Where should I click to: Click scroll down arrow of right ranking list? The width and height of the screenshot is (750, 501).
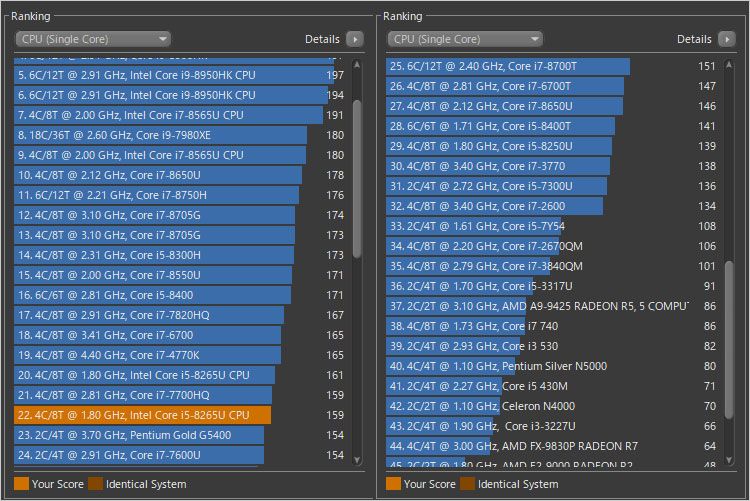pyautogui.click(x=729, y=460)
